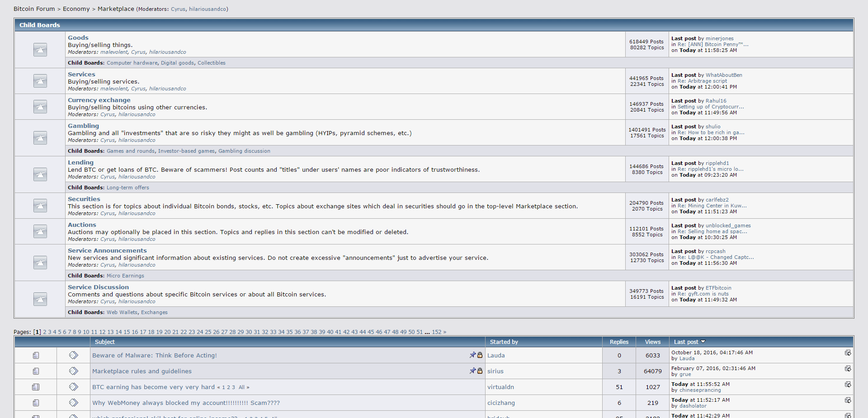868x418 pixels.
Task: Open Exchanges child board
Action: coord(154,312)
